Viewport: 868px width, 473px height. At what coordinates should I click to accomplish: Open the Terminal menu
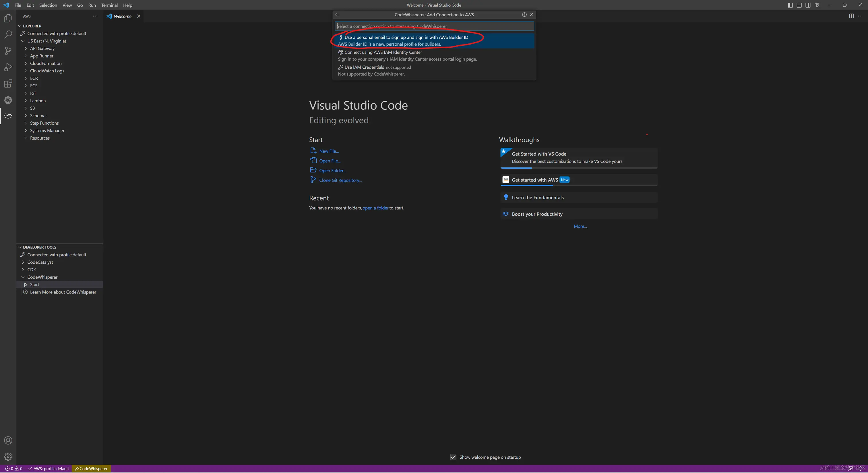pyautogui.click(x=109, y=5)
